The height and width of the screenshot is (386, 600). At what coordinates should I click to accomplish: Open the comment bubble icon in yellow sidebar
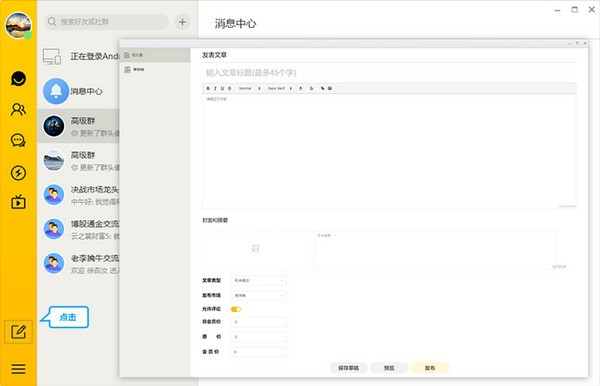[x=18, y=140]
